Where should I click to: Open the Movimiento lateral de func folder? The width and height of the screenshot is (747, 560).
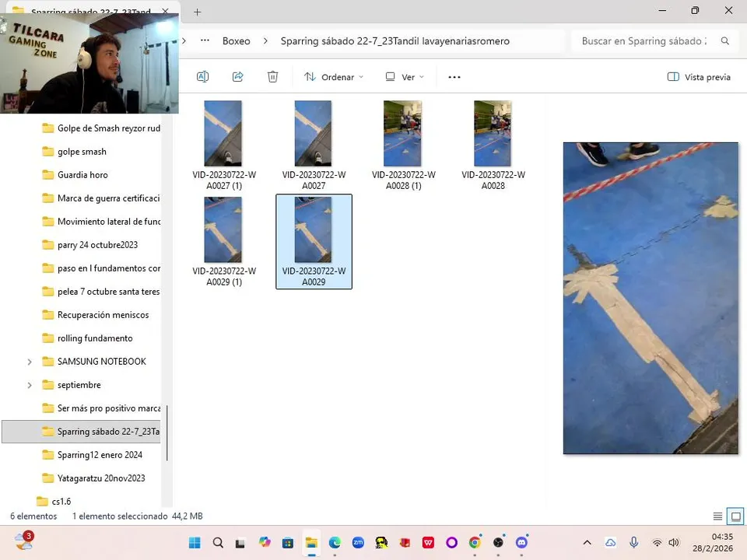point(101,222)
